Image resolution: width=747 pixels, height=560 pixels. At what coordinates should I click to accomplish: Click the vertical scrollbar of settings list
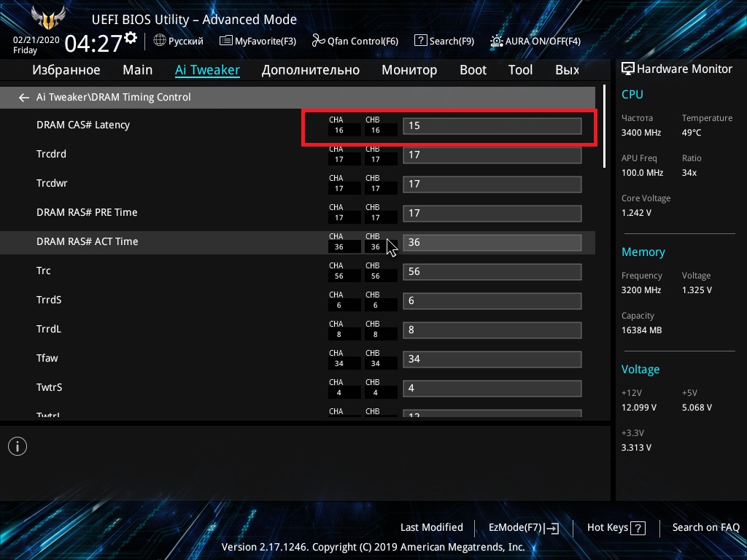604,126
